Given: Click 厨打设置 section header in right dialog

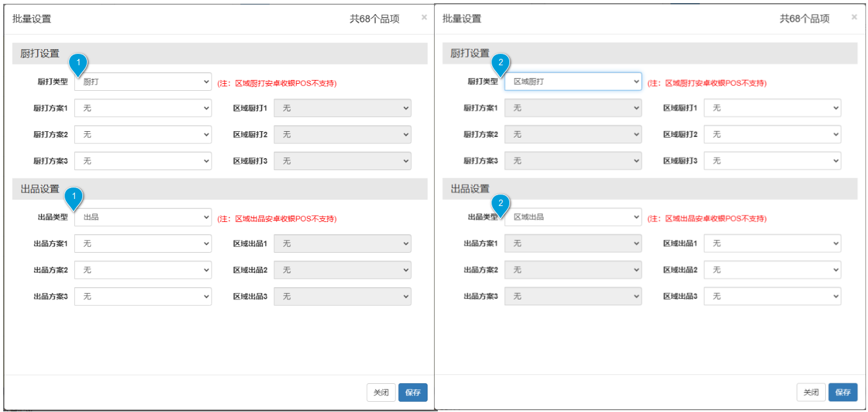Looking at the screenshot, I should (x=650, y=54).
